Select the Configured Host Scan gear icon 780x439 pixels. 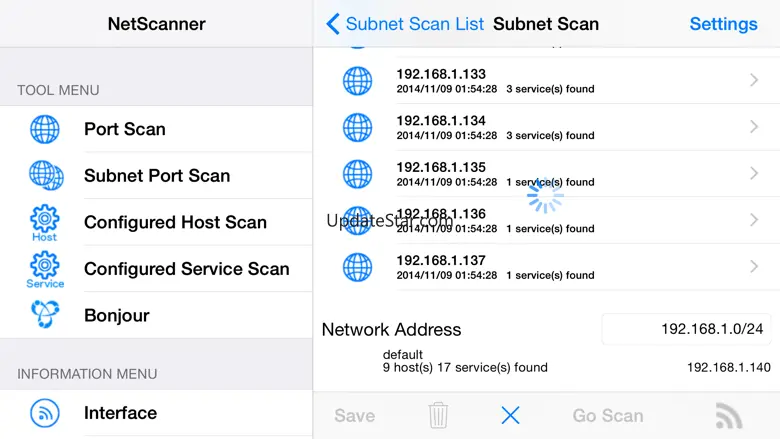click(x=45, y=223)
